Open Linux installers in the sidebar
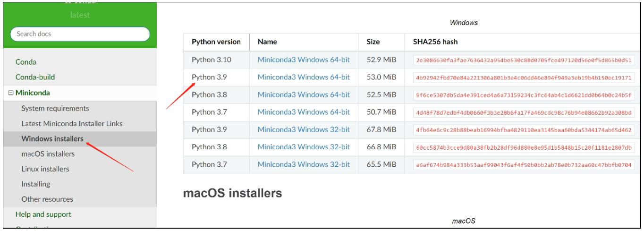The width and height of the screenshot is (644, 231). coord(45,169)
